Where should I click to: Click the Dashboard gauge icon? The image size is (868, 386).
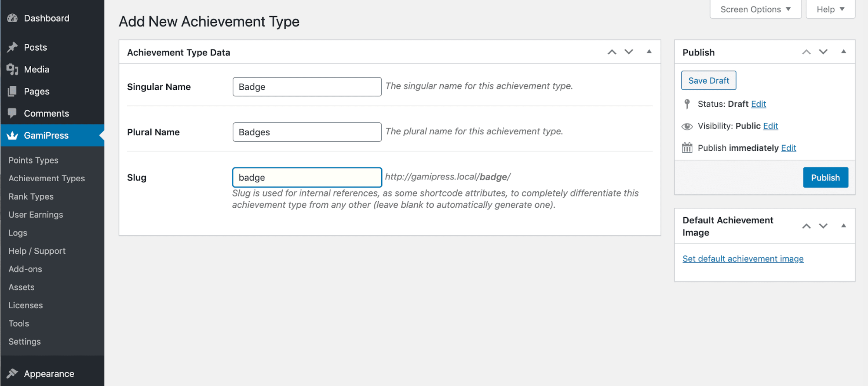(12, 18)
